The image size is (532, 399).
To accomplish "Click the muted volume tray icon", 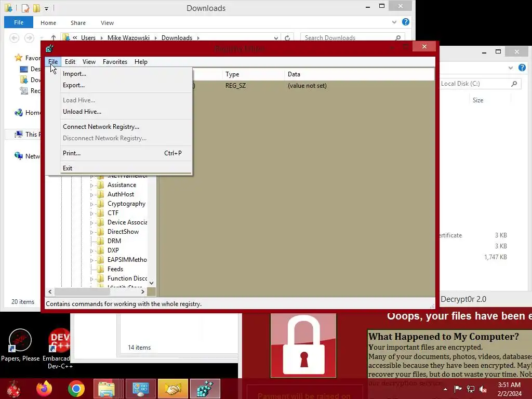I will 483,389.
